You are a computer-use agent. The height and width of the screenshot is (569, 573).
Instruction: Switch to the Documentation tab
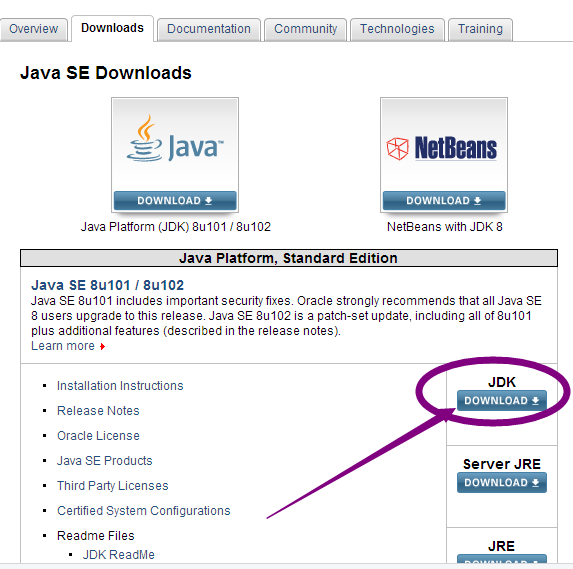point(209,29)
